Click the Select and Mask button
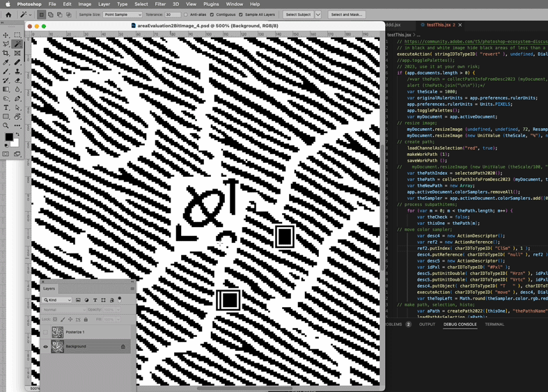 pyautogui.click(x=347, y=15)
